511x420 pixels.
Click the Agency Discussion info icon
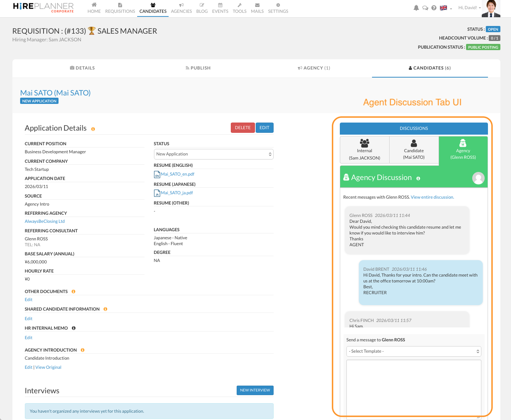click(418, 179)
